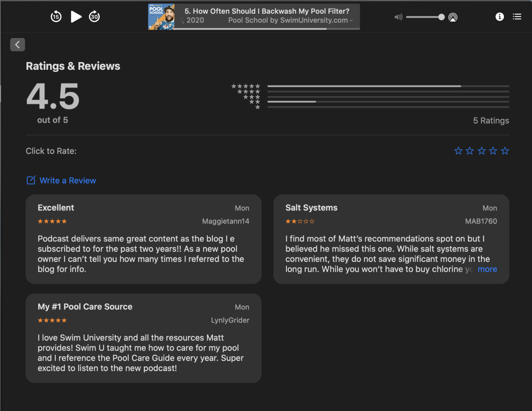This screenshot has width=532, height=411.
Task: Click the Write a Review link
Action: click(x=68, y=180)
